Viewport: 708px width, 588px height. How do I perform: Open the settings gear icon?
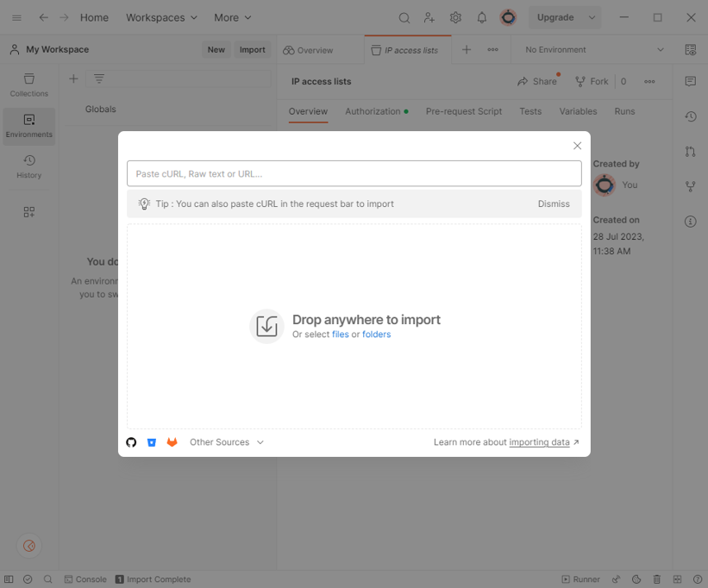[x=455, y=17]
